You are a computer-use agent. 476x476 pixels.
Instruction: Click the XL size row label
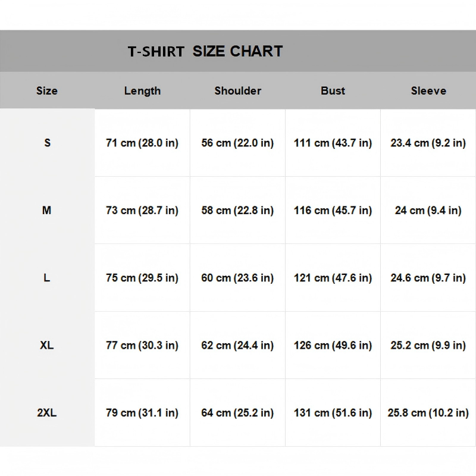click(x=47, y=345)
